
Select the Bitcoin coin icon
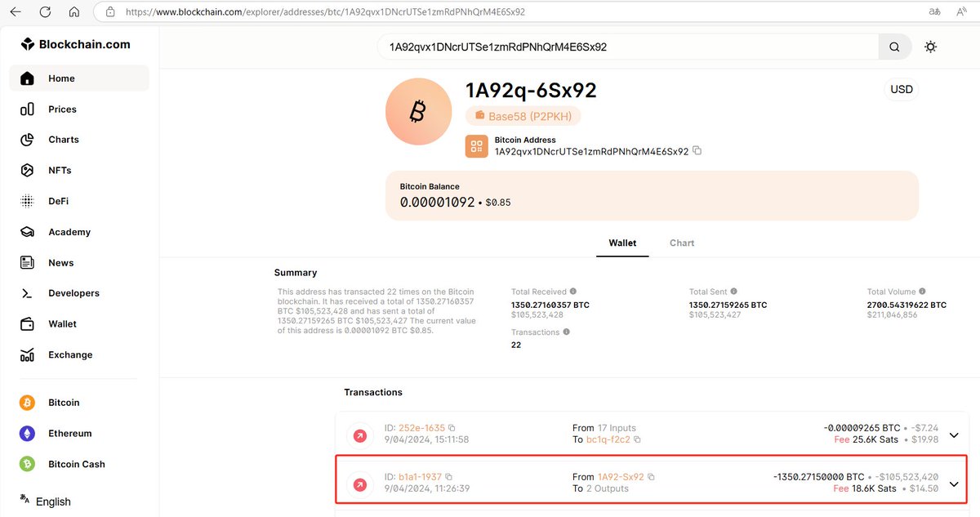(x=27, y=403)
